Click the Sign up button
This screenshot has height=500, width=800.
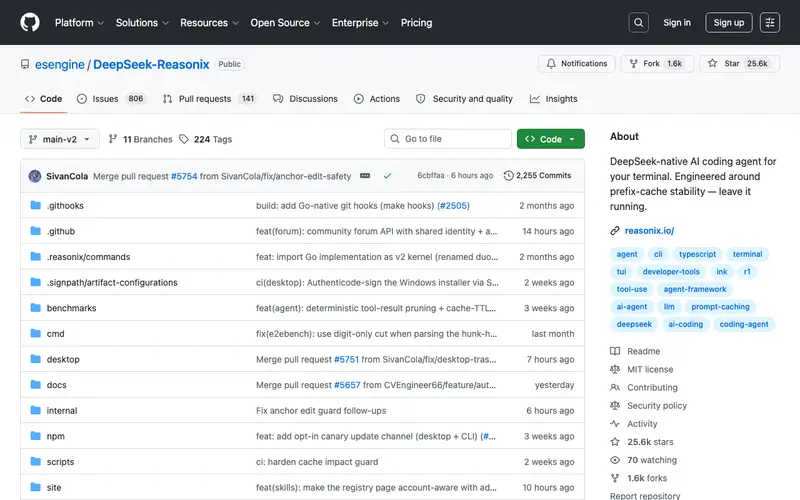pyautogui.click(x=729, y=22)
